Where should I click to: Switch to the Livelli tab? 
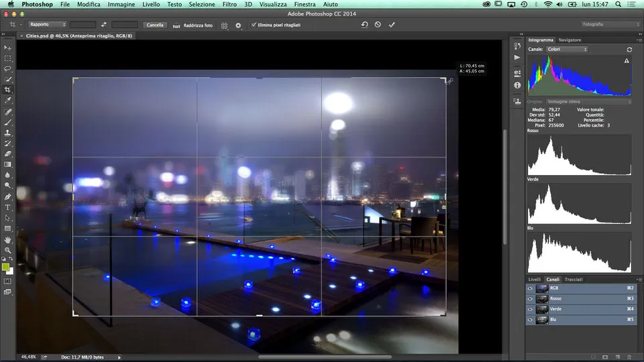click(x=535, y=279)
